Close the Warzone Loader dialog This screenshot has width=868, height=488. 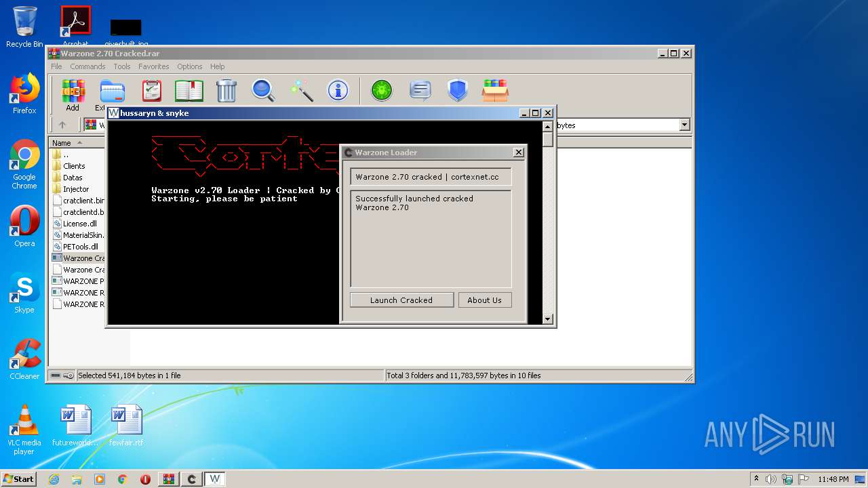tap(519, 152)
